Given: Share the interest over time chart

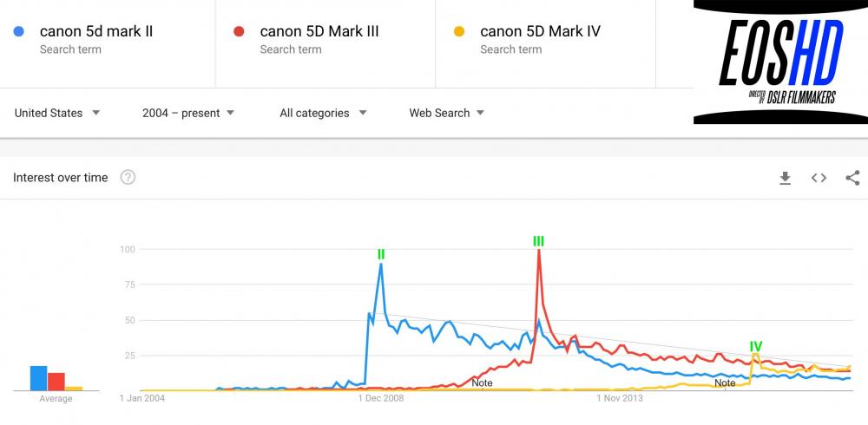Looking at the screenshot, I should tap(852, 178).
